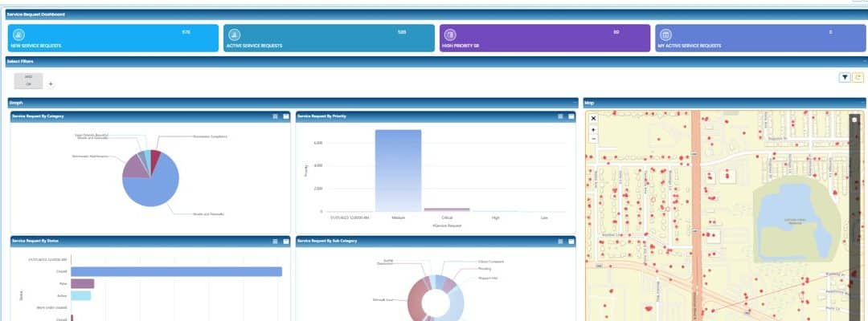The image size is (868, 321).
Task: Collapse the Map panel
Action: (x=864, y=103)
